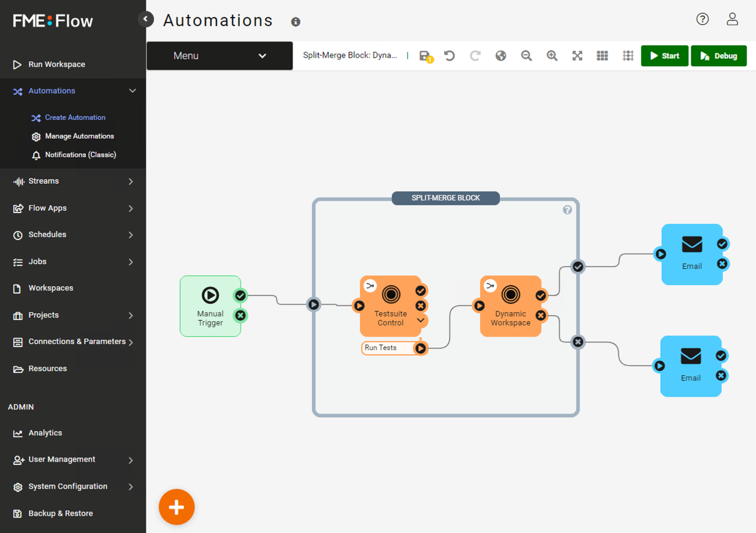The height and width of the screenshot is (533, 756).
Task: Start the automation
Action: click(x=664, y=55)
